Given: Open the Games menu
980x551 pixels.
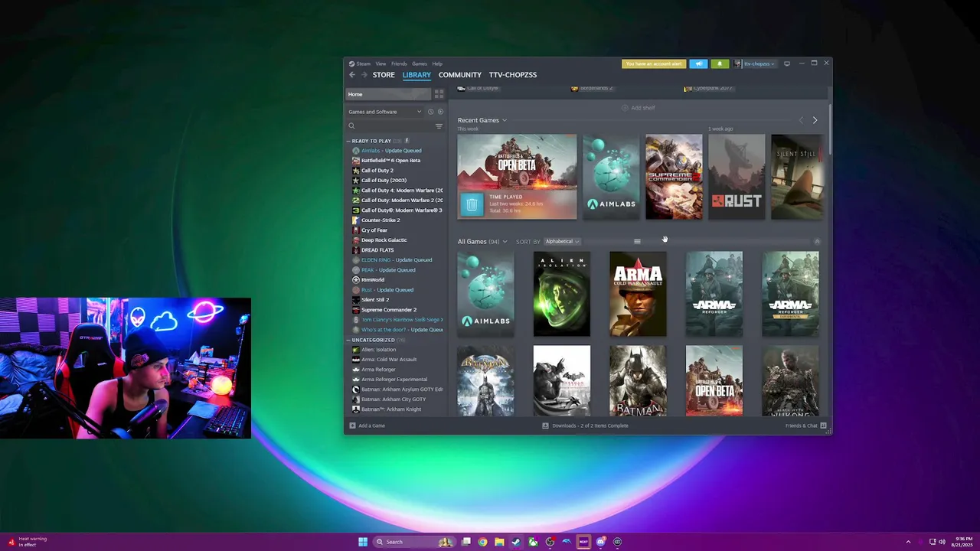Looking at the screenshot, I should click(x=420, y=64).
